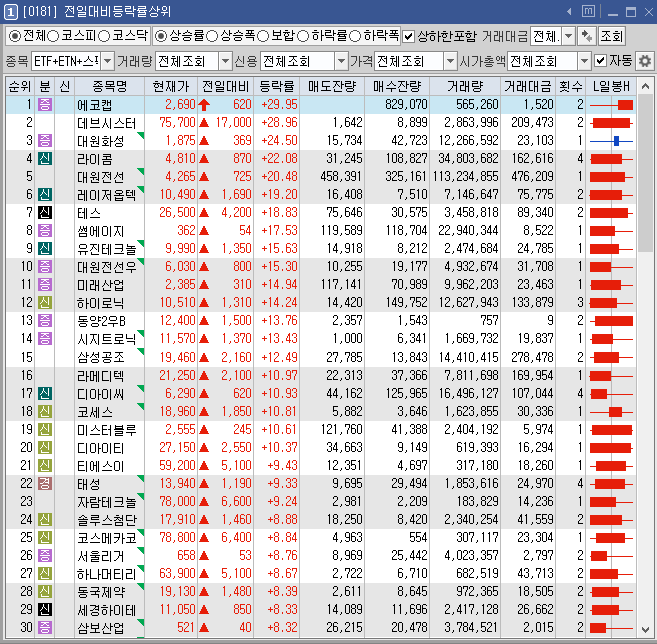657x644 pixels.
Task: Open the 거래량 전체조회 dropdown
Action: coord(225,62)
